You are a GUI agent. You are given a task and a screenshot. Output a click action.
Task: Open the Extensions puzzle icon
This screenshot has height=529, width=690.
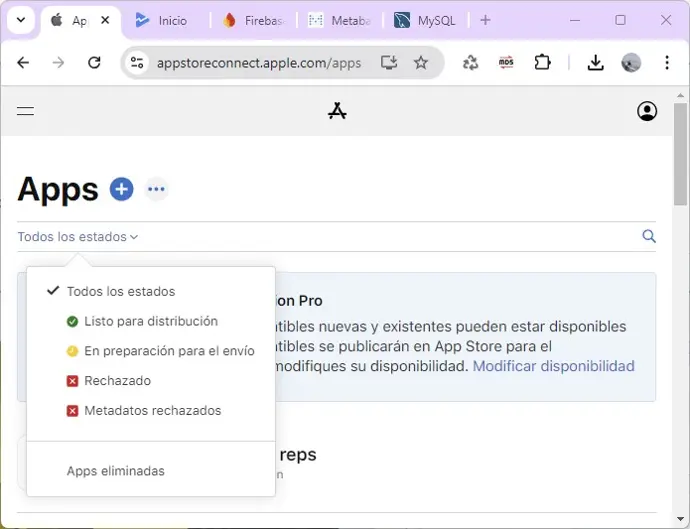[542, 63]
